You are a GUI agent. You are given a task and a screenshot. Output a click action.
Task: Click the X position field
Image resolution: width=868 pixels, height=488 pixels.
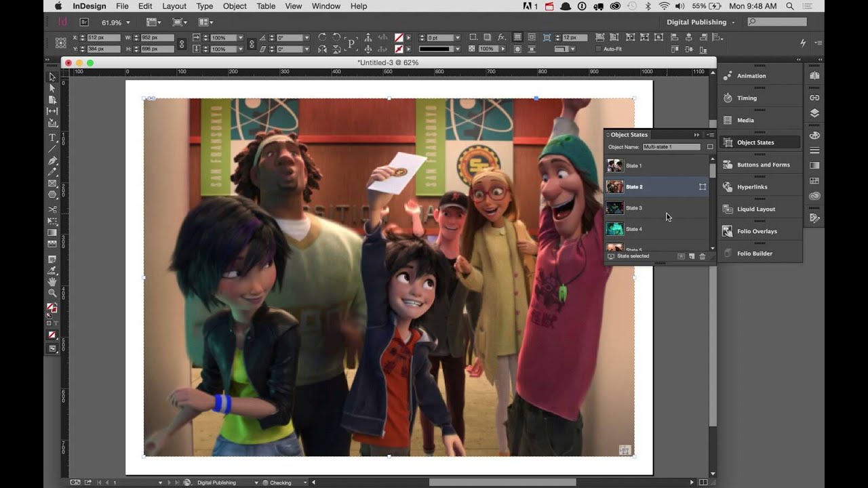104,38
